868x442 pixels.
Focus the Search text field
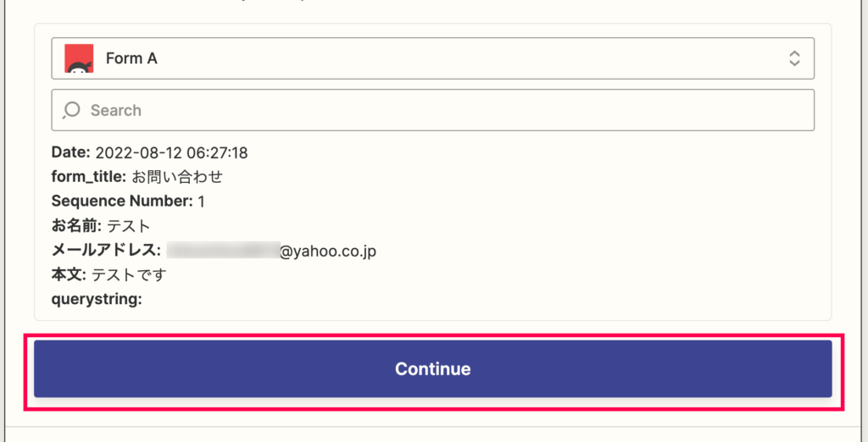tap(433, 110)
